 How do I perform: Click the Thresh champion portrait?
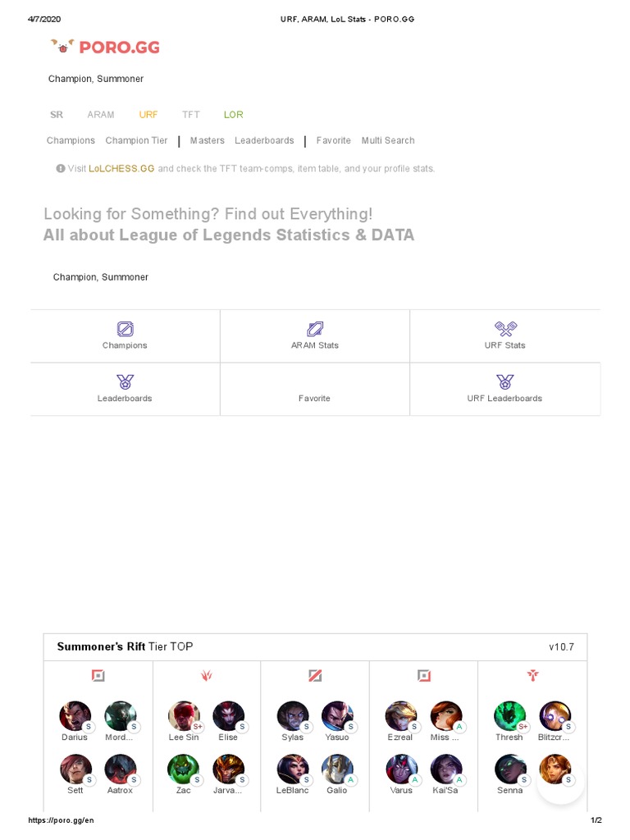(509, 716)
